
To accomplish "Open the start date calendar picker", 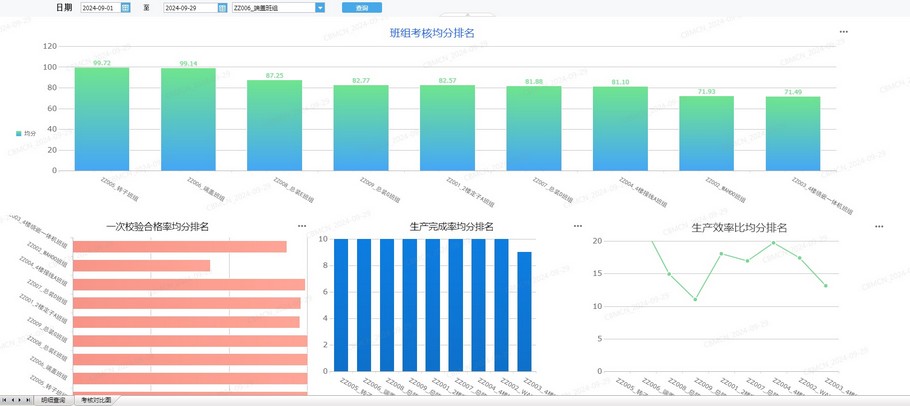I will pos(125,7).
